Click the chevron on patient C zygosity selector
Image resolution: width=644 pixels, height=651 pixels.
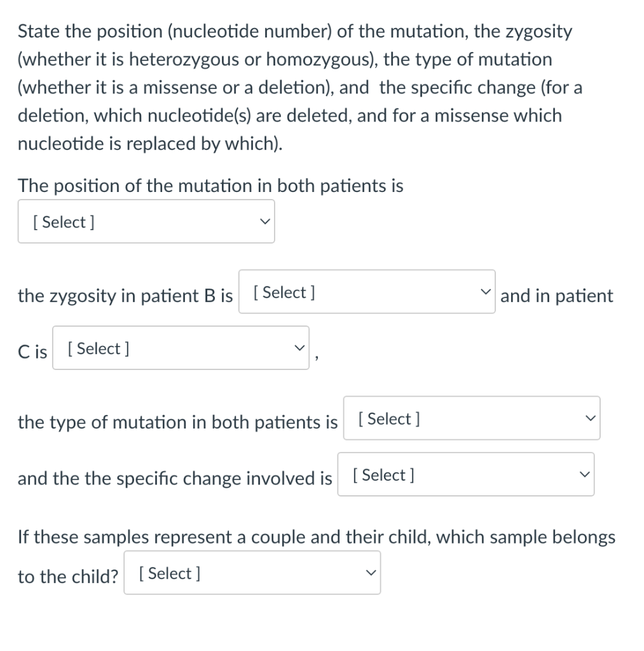tap(299, 348)
